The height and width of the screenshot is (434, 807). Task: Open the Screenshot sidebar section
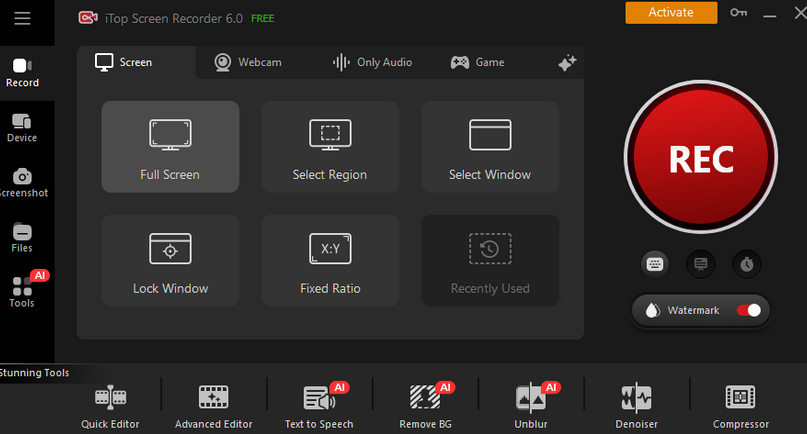coord(22,183)
